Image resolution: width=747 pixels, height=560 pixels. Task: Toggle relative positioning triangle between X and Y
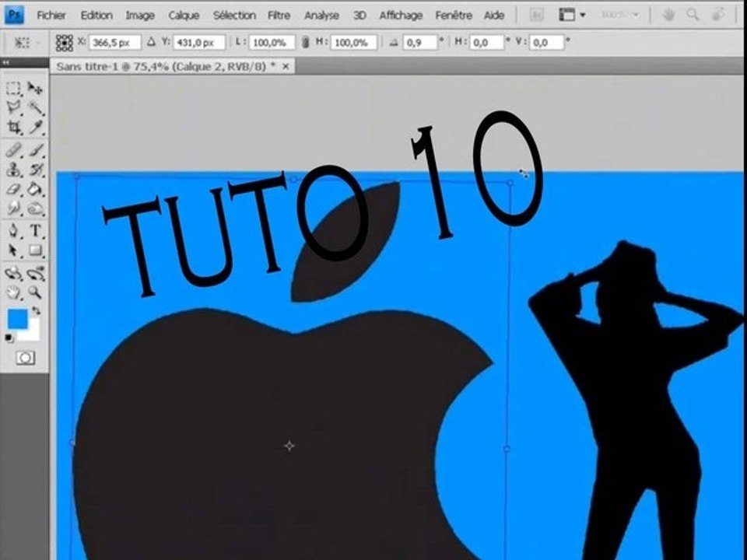point(152,42)
